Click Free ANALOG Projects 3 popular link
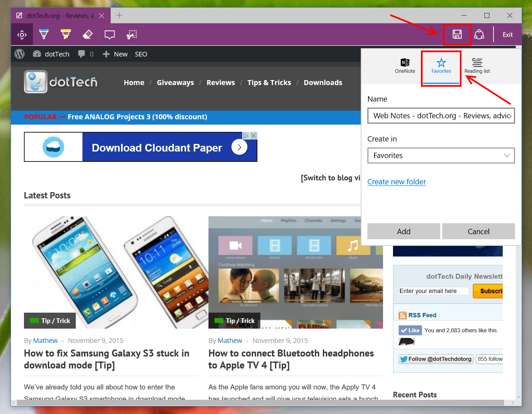Image resolution: width=532 pixels, height=414 pixels. (x=137, y=117)
